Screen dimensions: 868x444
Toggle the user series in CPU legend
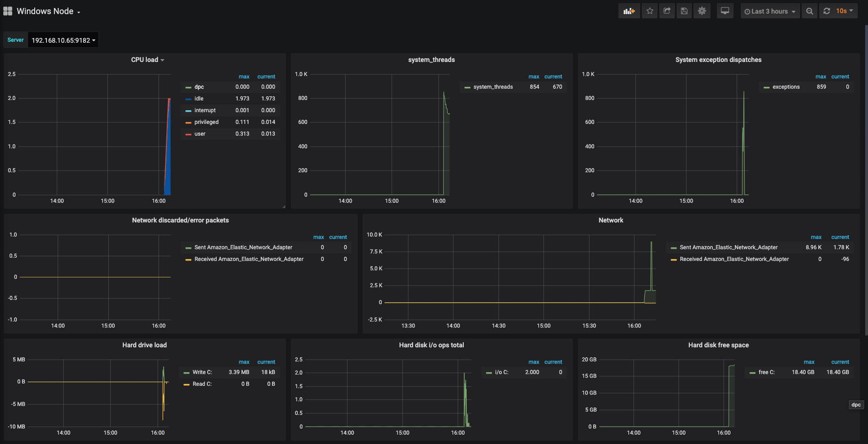coord(200,134)
